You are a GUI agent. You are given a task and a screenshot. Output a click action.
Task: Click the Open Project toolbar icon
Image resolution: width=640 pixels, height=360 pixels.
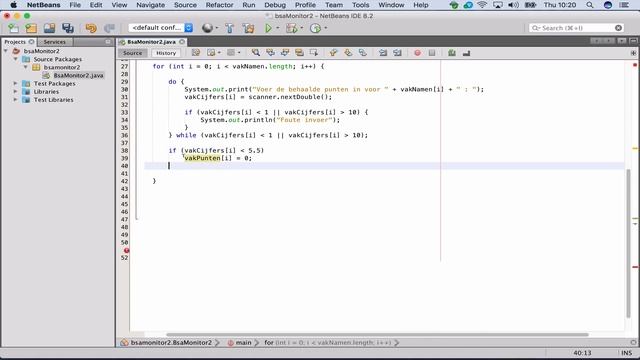(x=49, y=28)
